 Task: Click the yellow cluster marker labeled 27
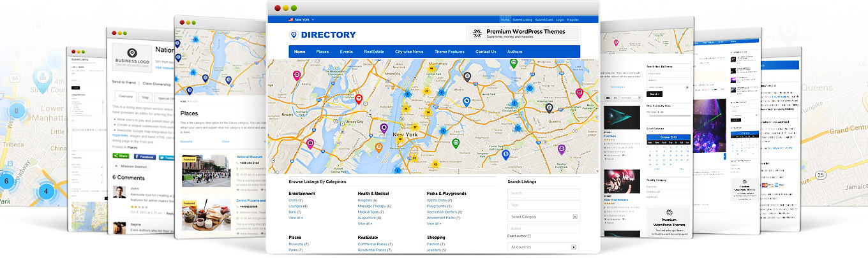pos(426,91)
